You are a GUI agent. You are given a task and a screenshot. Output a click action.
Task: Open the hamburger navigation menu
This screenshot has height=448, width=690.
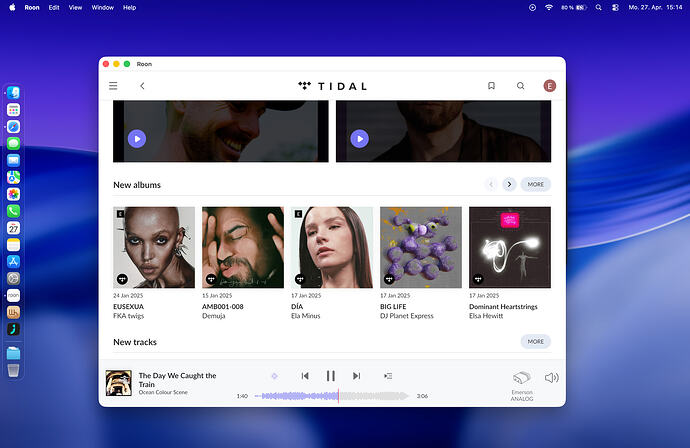113,86
